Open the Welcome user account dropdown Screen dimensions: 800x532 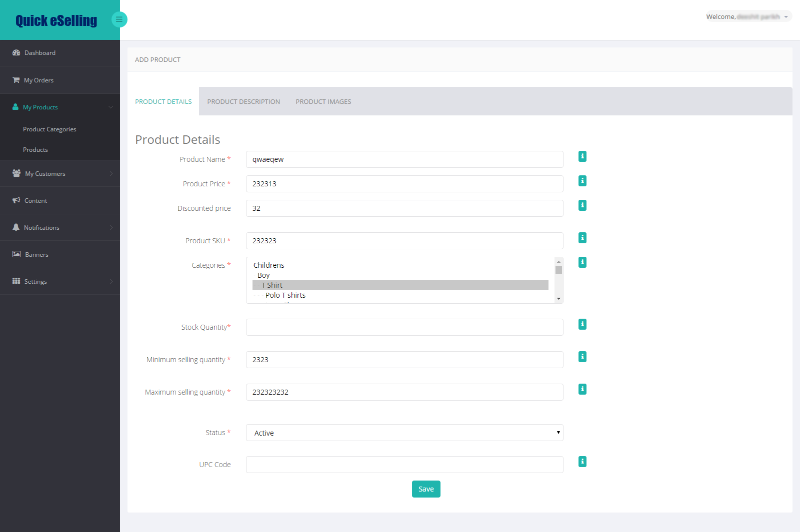(748, 16)
